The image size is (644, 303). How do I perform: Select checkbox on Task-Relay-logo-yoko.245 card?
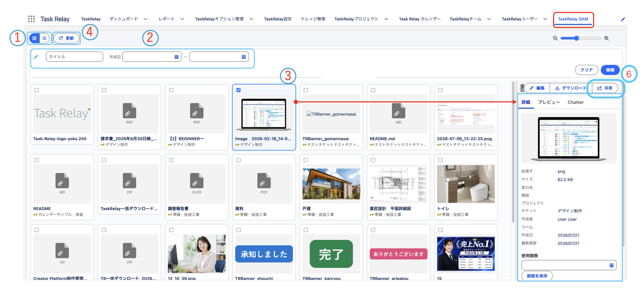pyautogui.click(x=37, y=90)
